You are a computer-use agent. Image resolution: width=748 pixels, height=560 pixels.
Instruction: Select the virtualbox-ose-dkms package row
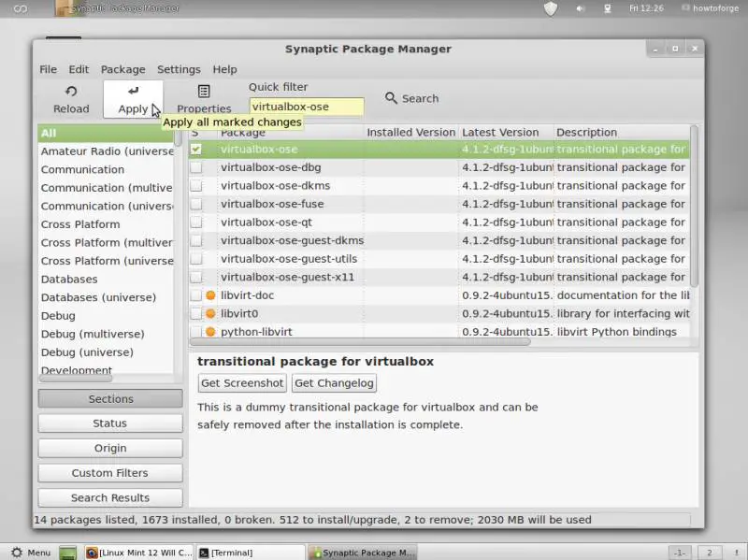(439, 185)
